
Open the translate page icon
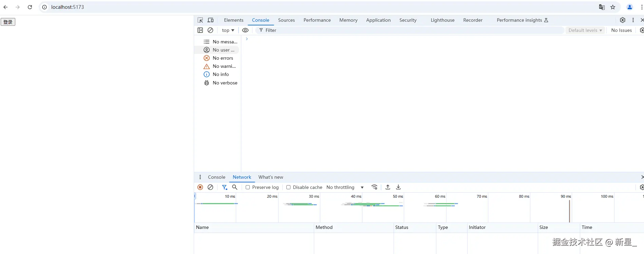tap(602, 7)
